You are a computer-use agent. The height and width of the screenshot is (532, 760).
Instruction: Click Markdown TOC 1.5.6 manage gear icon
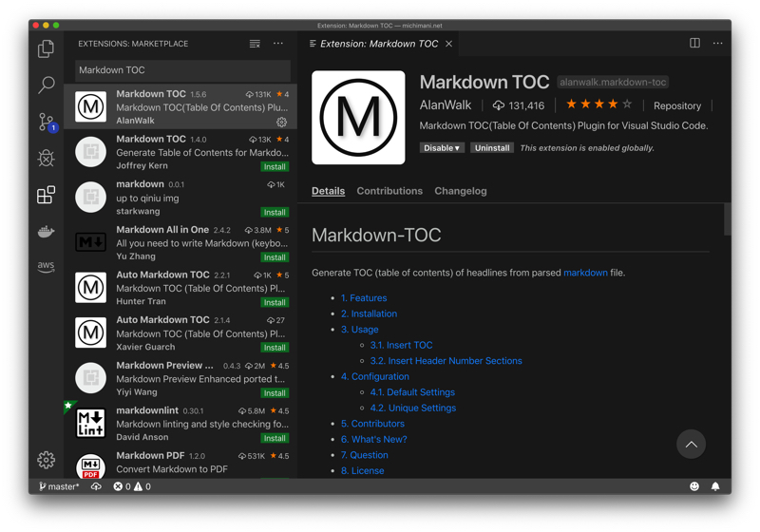(x=281, y=122)
